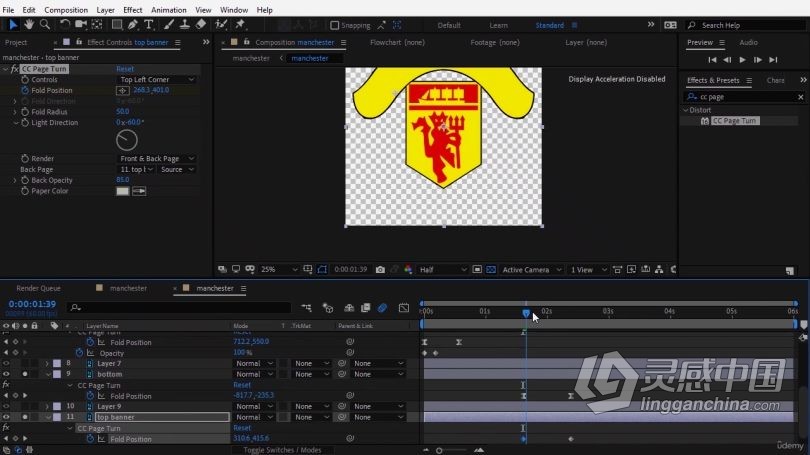The width and height of the screenshot is (810, 455).
Task: Open the Effect menu
Action: tap(133, 10)
